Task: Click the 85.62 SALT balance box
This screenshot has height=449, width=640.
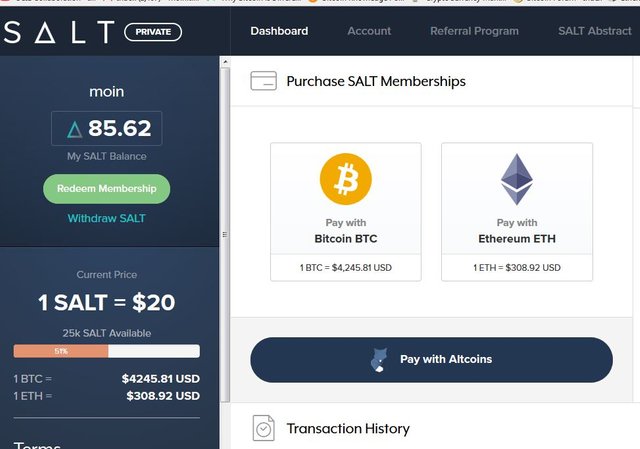Action: [x=107, y=129]
